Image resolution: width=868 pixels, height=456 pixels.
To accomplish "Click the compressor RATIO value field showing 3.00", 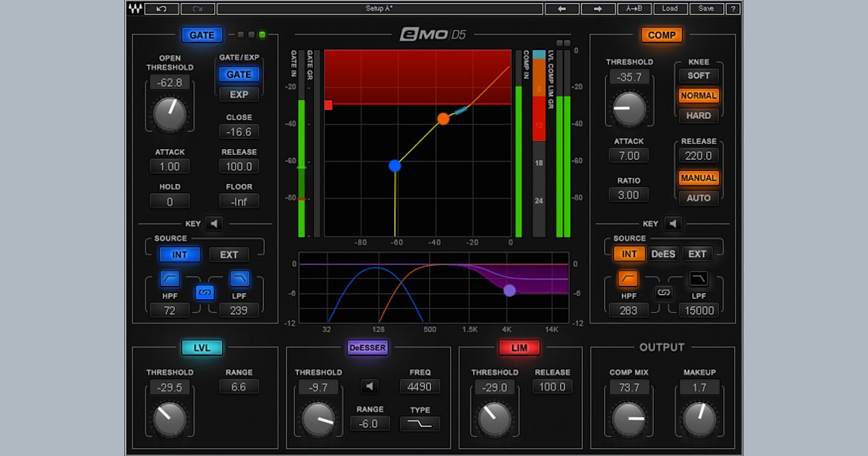I will pyautogui.click(x=629, y=195).
